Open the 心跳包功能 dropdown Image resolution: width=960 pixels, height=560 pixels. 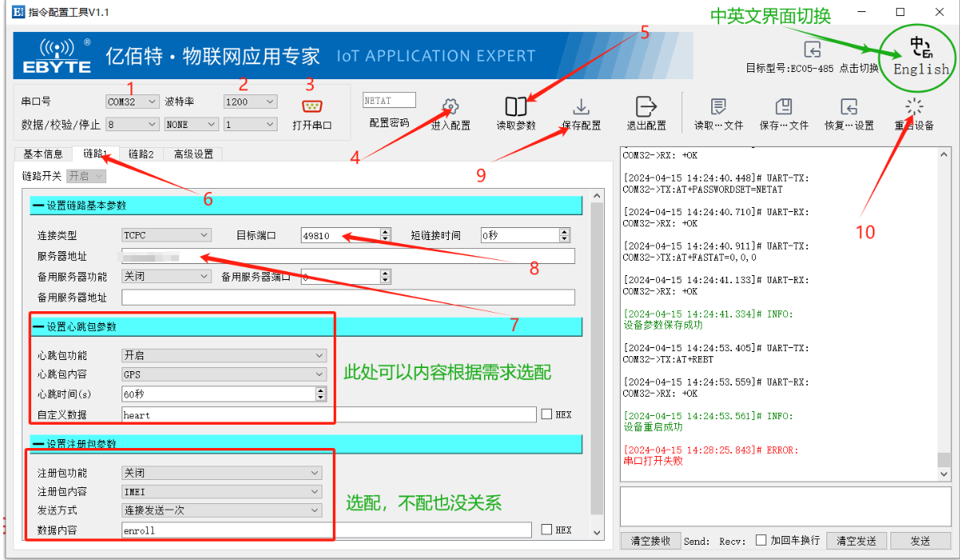[x=224, y=355]
